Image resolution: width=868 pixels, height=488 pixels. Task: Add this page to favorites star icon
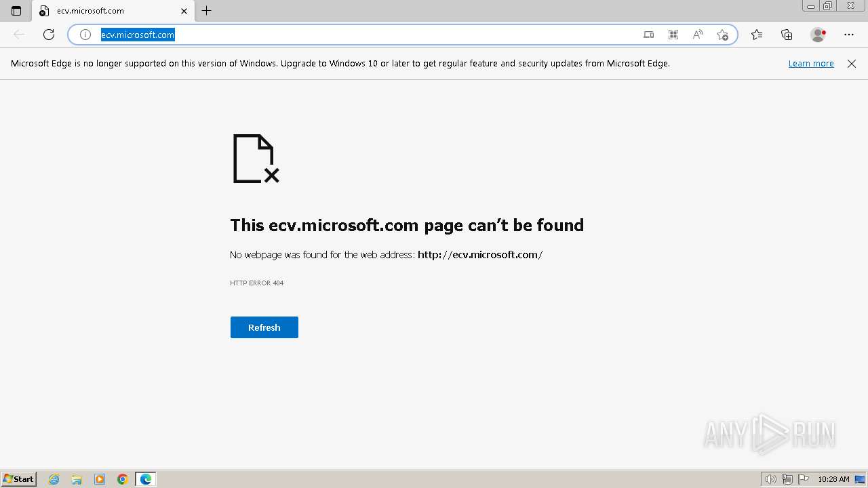722,35
